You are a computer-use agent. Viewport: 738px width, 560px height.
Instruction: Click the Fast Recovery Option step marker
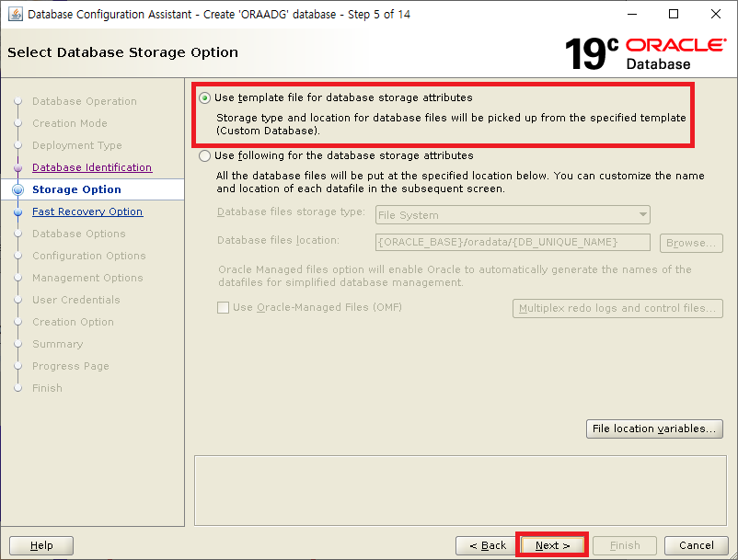click(x=17, y=212)
